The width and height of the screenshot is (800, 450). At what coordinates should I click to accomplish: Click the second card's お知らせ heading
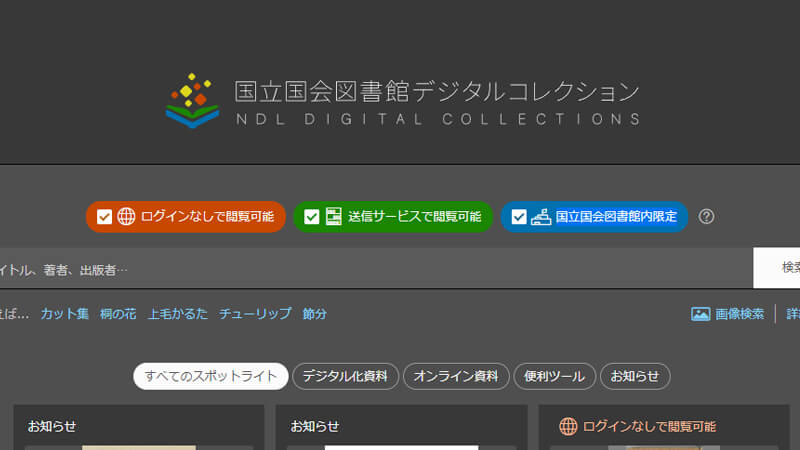[315, 426]
